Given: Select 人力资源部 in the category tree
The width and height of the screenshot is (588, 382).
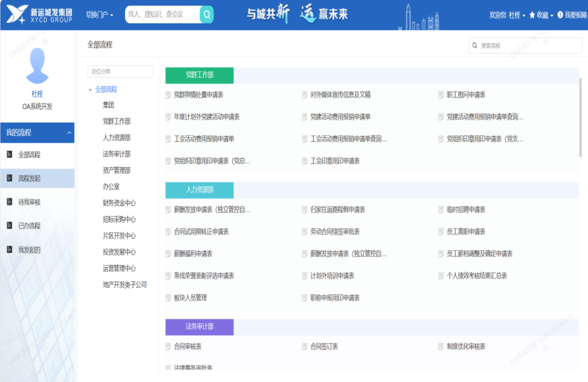Looking at the screenshot, I should coord(117,138).
